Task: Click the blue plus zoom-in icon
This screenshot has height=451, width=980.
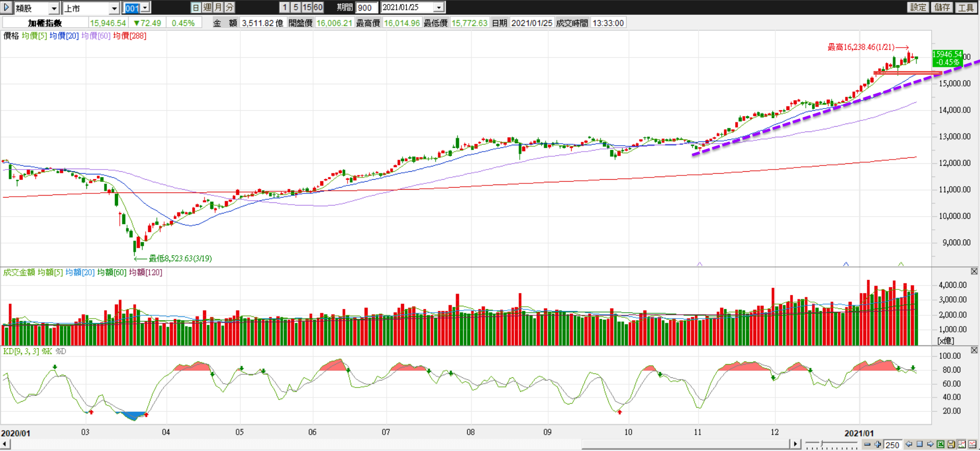Action: (x=878, y=445)
